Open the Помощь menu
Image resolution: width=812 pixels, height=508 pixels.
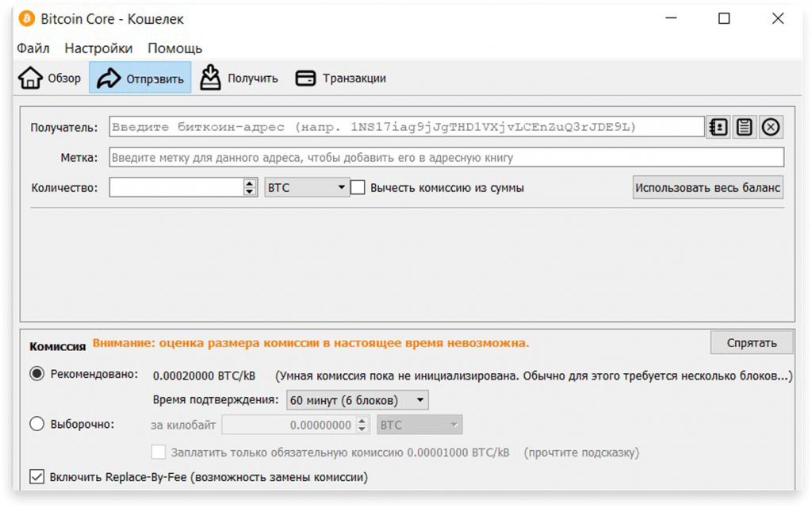coord(175,48)
